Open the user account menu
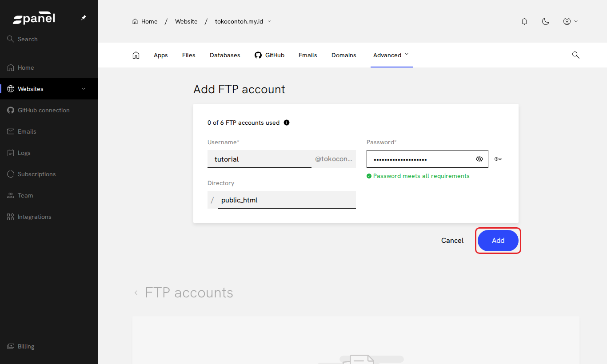607x364 pixels. click(x=570, y=21)
